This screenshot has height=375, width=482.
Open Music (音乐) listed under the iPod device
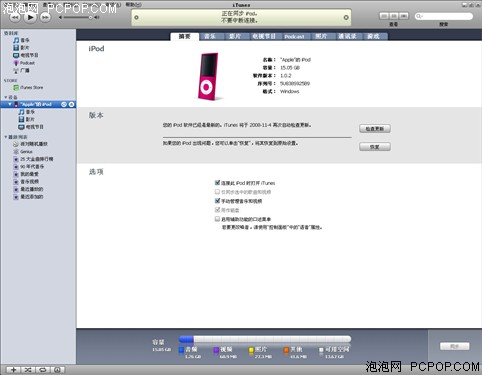[x=26, y=112]
